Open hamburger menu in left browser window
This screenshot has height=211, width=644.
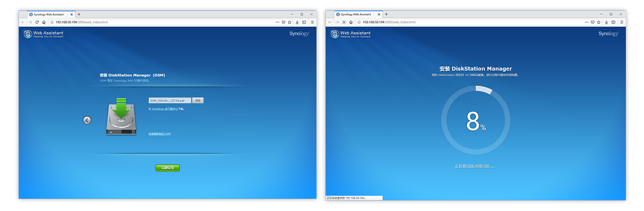tap(312, 22)
